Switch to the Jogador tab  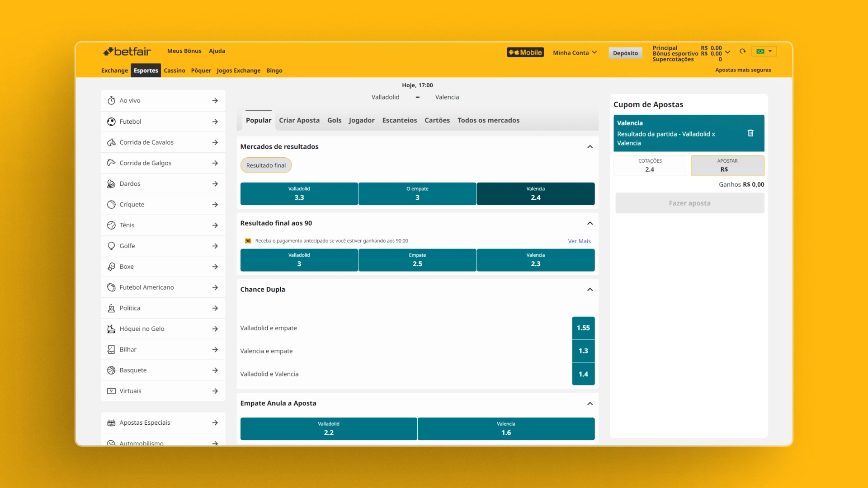362,120
